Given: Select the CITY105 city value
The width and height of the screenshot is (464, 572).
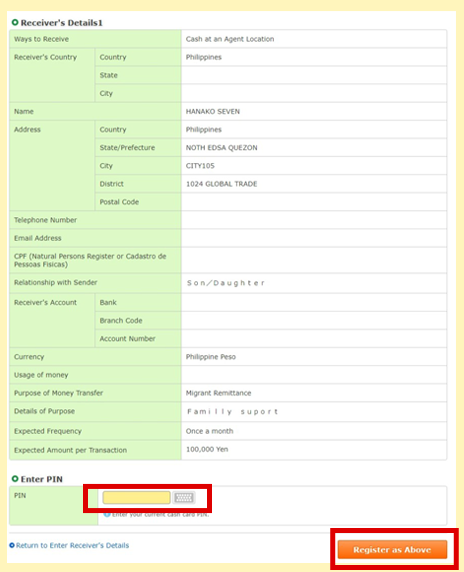Looking at the screenshot, I should [x=200, y=166].
